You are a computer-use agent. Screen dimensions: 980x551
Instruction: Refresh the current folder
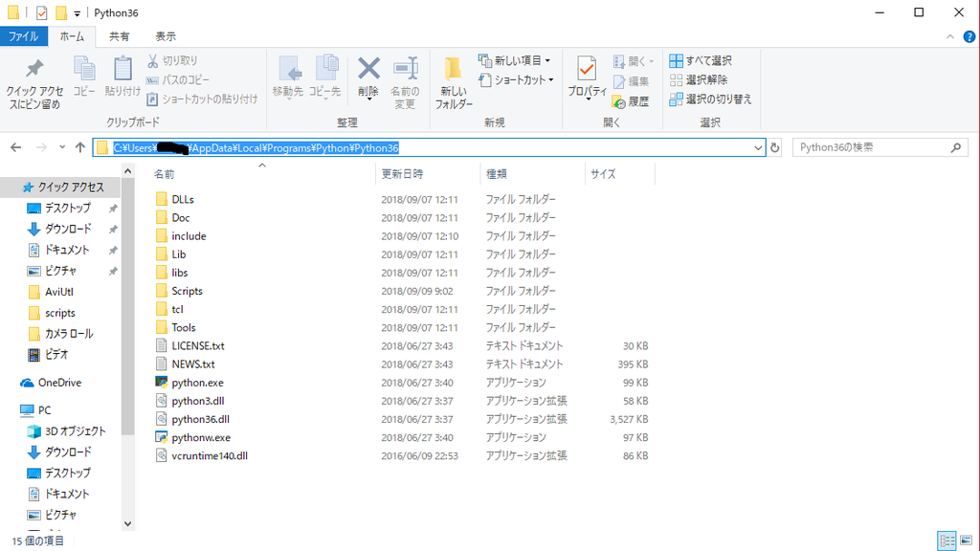point(775,148)
